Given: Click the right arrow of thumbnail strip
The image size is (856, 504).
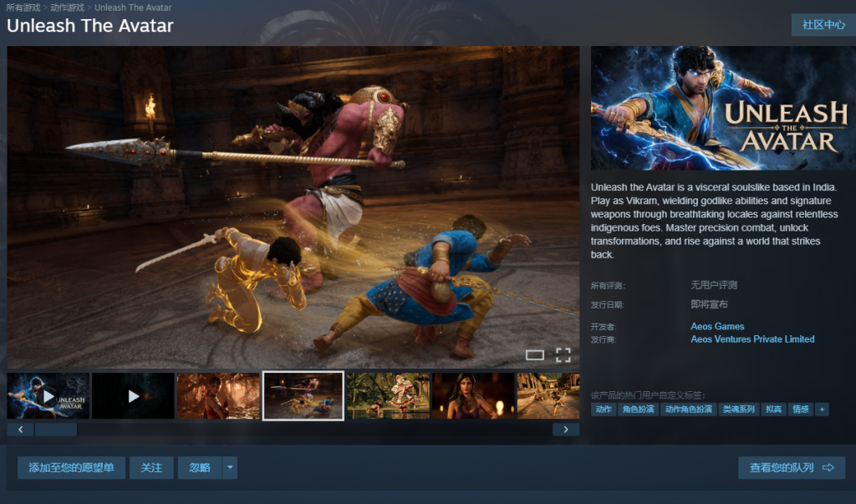Looking at the screenshot, I should click(x=566, y=430).
